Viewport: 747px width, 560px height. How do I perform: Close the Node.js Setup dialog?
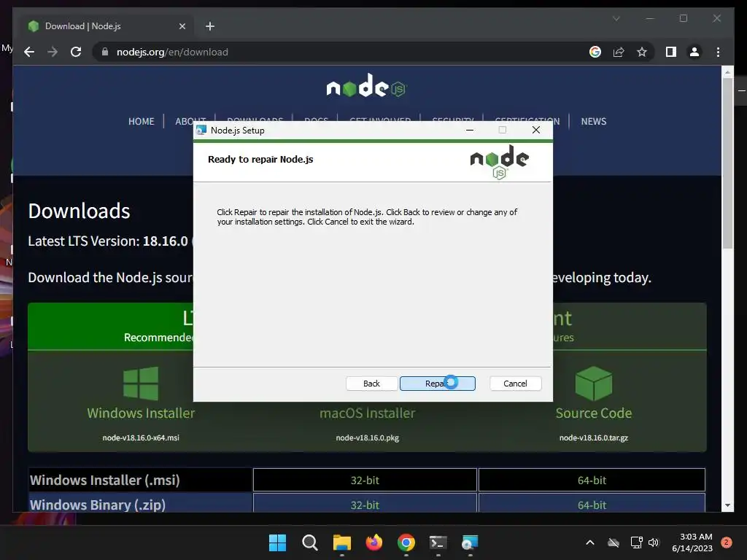click(x=536, y=130)
